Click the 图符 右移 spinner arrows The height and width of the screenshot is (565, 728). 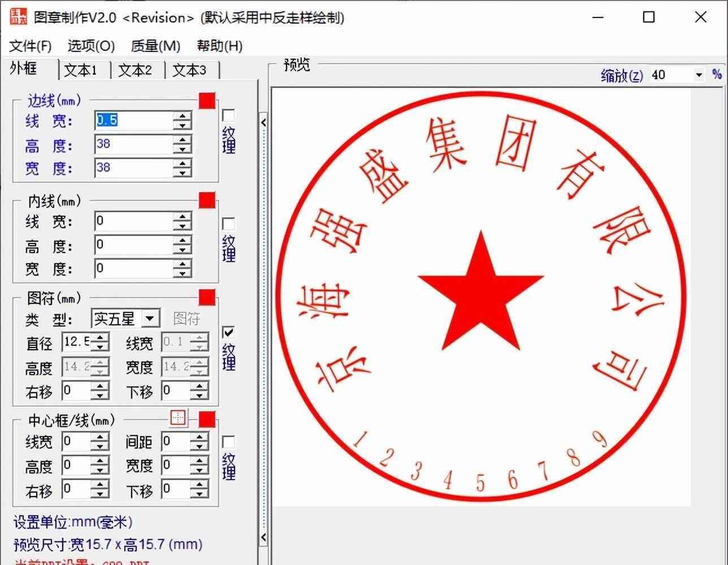tap(100, 390)
